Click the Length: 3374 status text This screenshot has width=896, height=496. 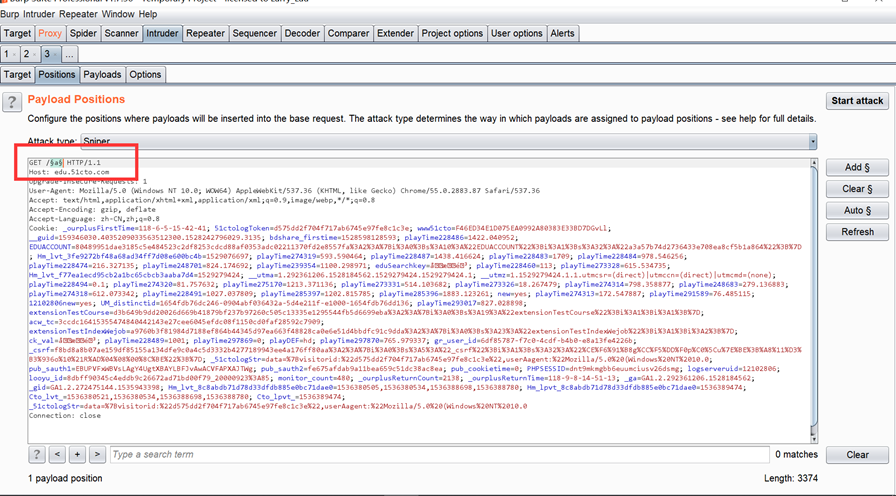pos(790,478)
